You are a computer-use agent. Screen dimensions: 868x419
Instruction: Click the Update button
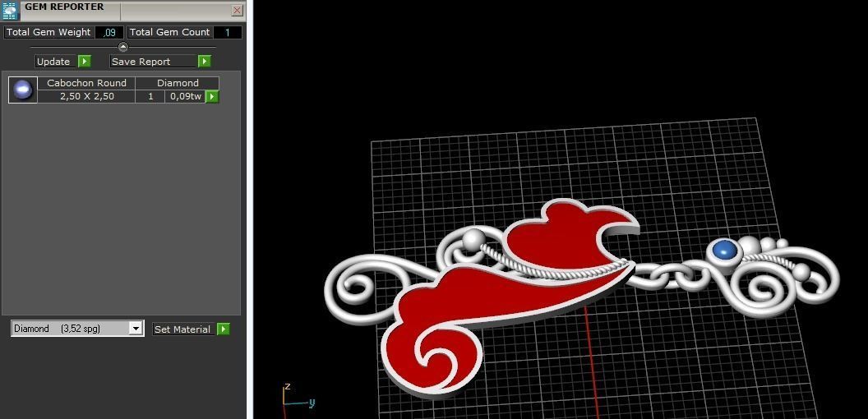(53, 62)
